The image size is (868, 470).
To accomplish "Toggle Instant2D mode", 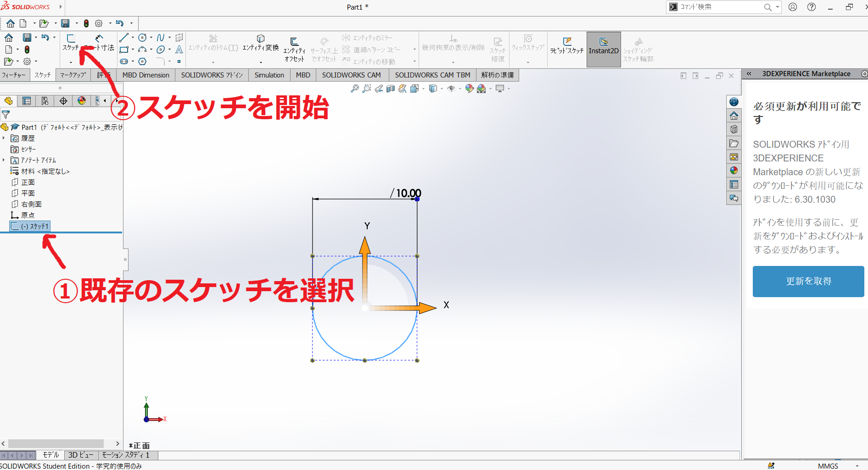I will pos(604,50).
